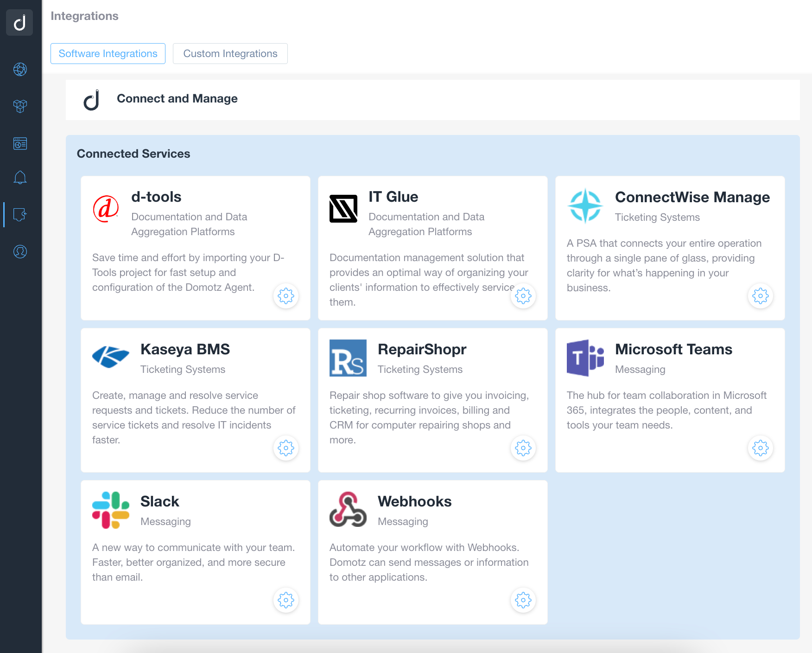Click the IT Glue logo
812x653 pixels.
click(343, 209)
